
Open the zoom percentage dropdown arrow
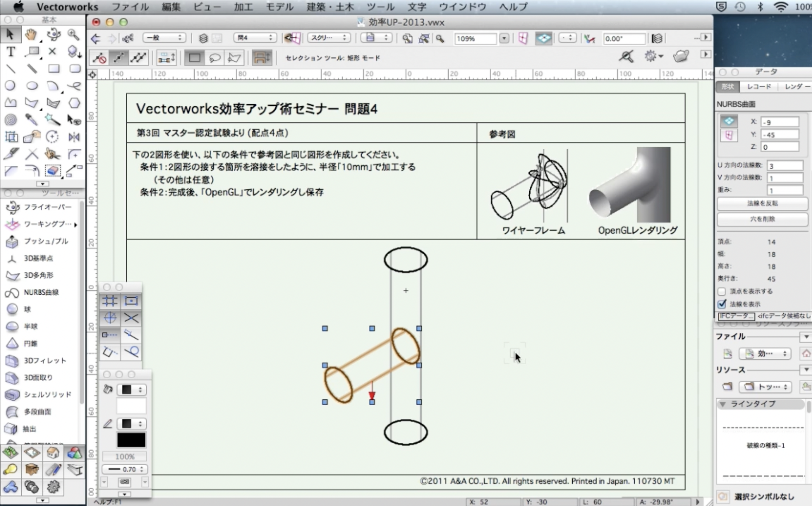tap(504, 38)
